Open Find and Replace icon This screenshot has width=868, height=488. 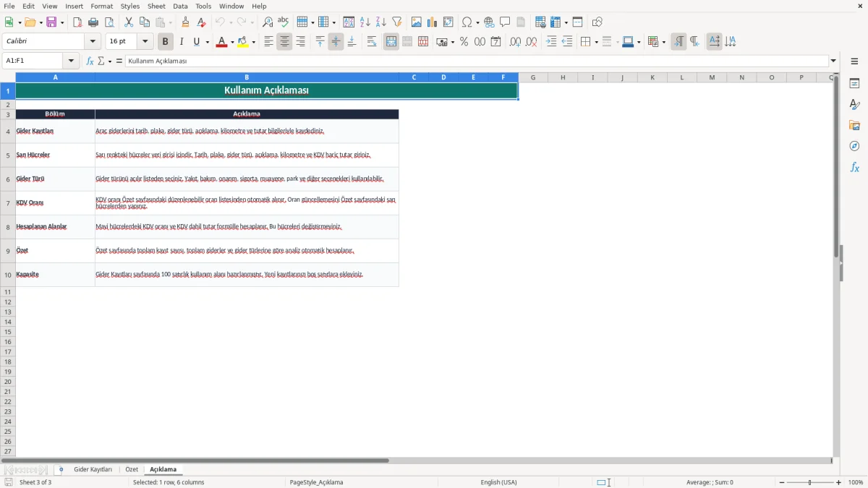(268, 22)
